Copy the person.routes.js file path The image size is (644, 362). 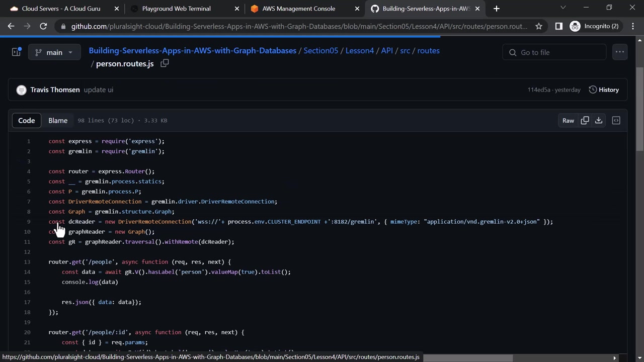tap(165, 63)
